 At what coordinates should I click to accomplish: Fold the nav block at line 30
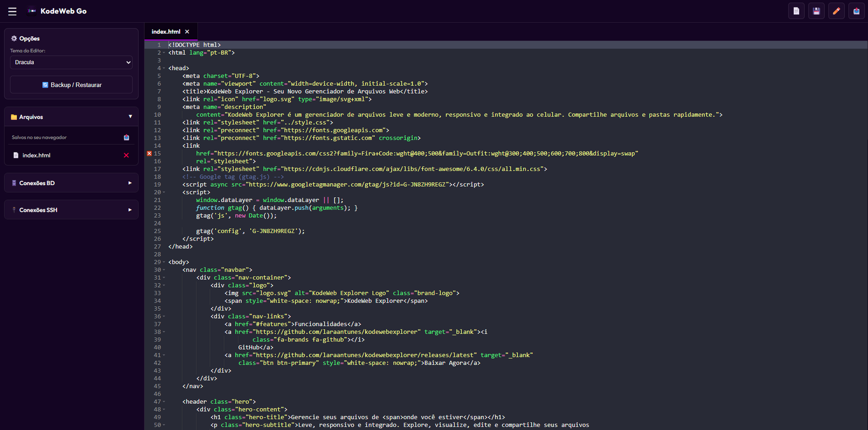pyautogui.click(x=164, y=270)
